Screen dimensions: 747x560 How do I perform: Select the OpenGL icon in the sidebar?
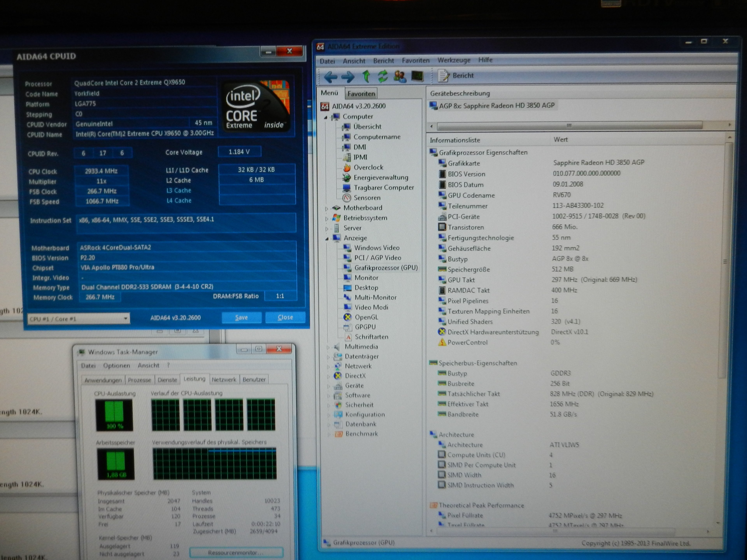tap(347, 317)
